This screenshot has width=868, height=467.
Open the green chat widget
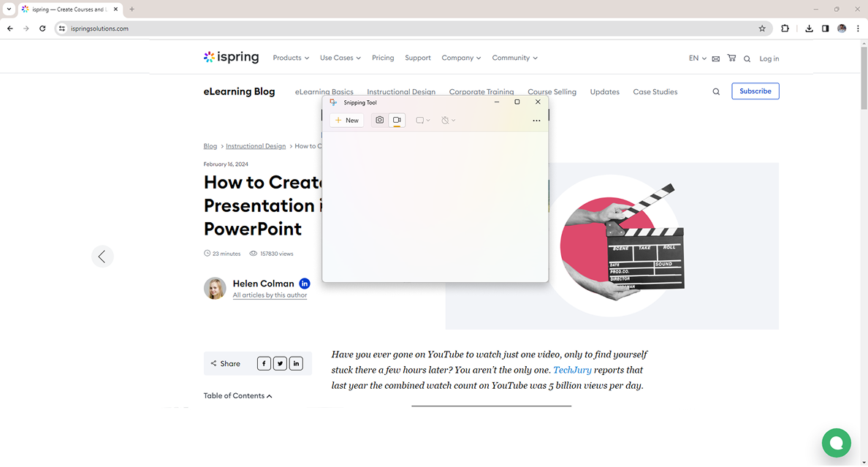tap(837, 443)
